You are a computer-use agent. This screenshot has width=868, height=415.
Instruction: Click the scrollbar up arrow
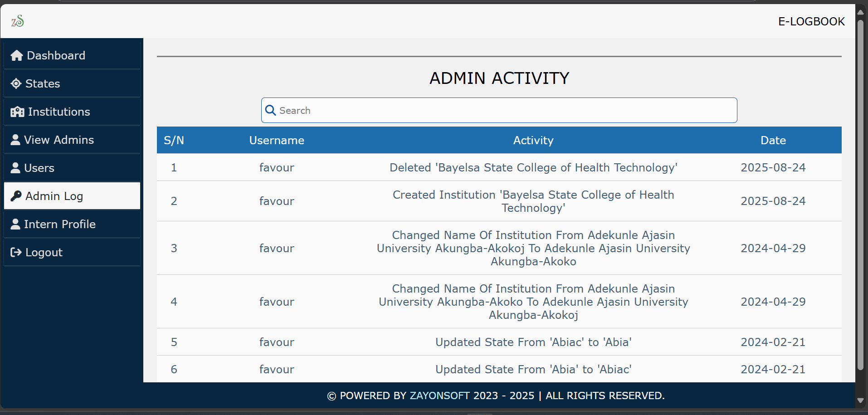[860, 12]
